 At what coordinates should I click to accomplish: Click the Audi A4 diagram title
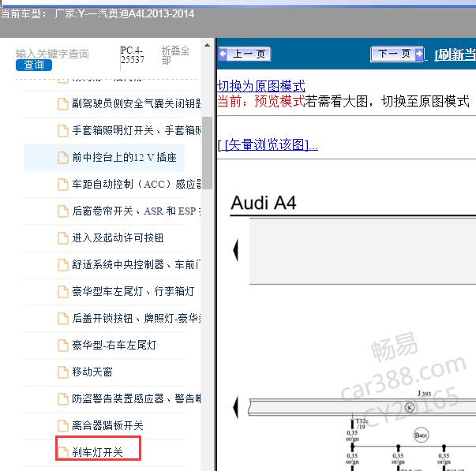click(263, 203)
